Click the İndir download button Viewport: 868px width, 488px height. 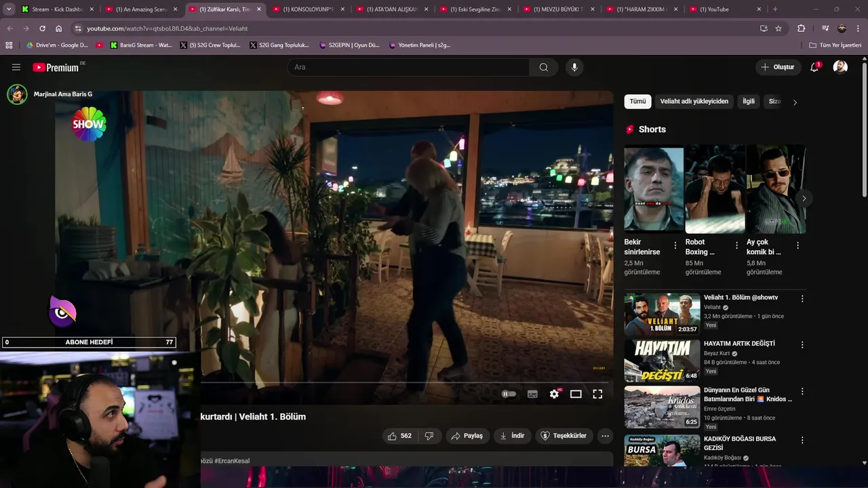[512, 436]
